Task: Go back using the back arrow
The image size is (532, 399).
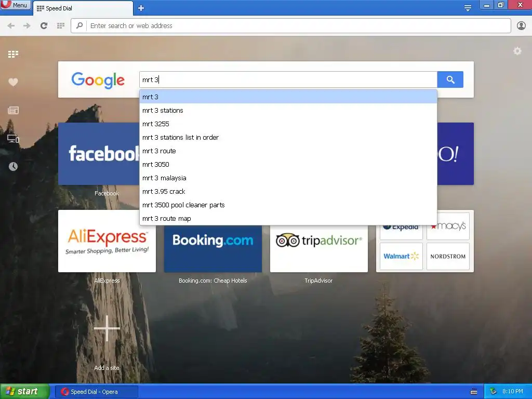Action: 11,26
